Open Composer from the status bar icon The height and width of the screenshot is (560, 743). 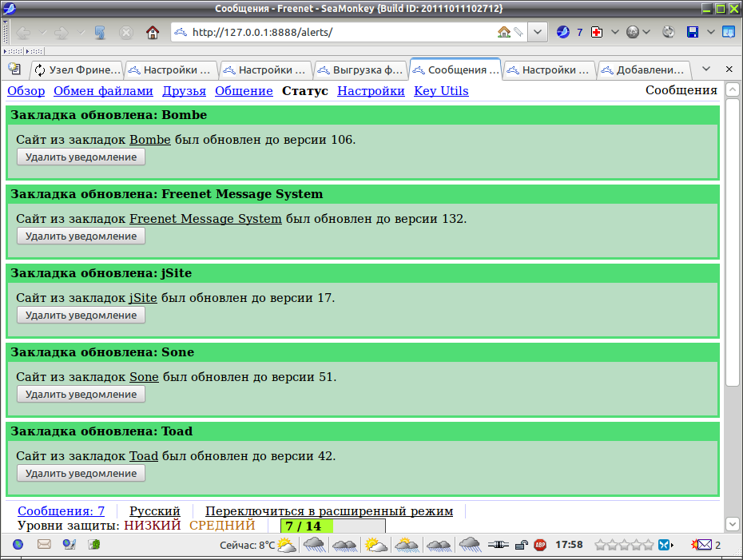click(x=70, y=544)
